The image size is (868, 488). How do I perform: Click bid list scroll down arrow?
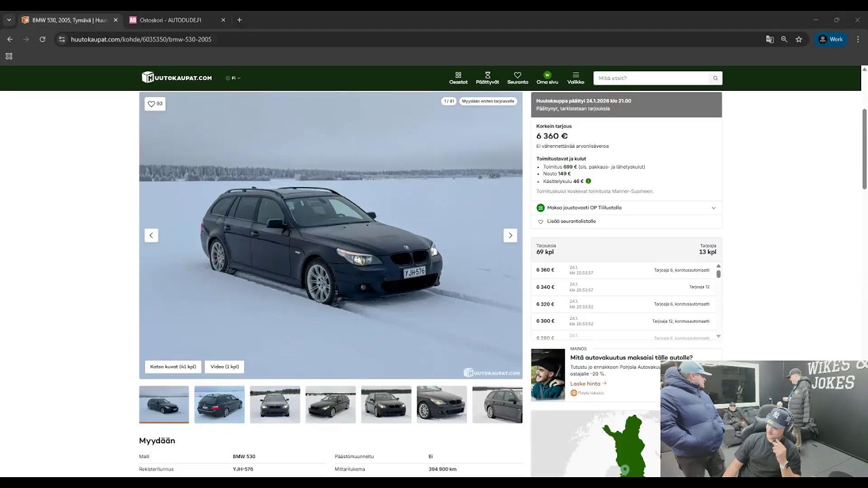[718, 336]
